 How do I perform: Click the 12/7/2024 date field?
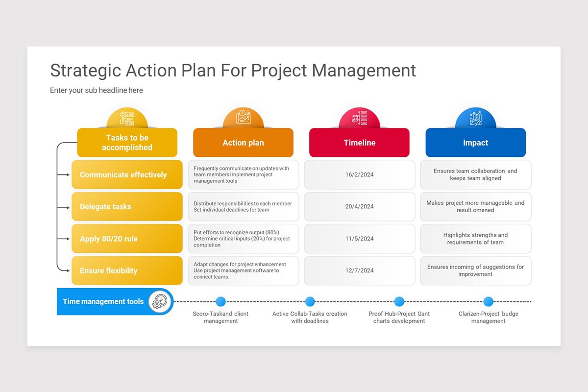pos(359,270)
